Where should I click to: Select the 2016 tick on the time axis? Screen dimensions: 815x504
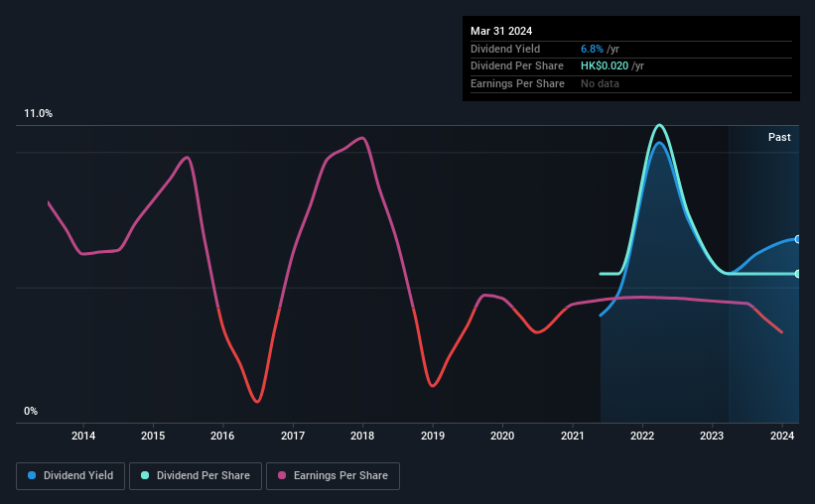[223, 436]
